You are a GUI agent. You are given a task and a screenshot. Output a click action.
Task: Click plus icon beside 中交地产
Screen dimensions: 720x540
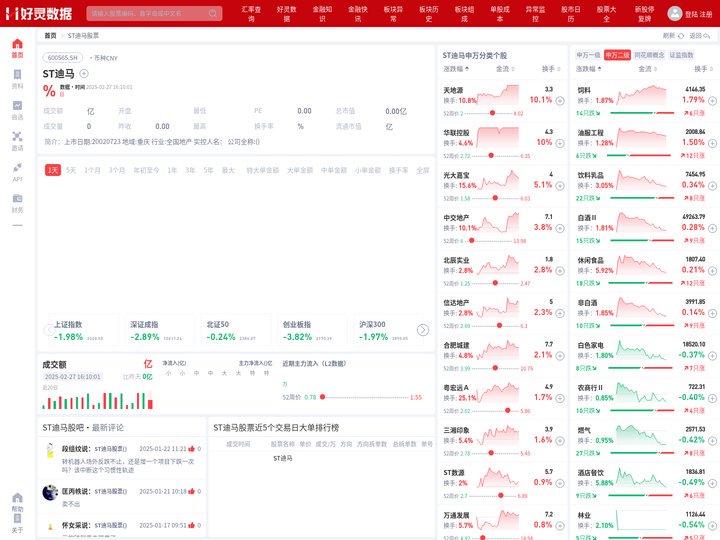(x=560, y=228)
